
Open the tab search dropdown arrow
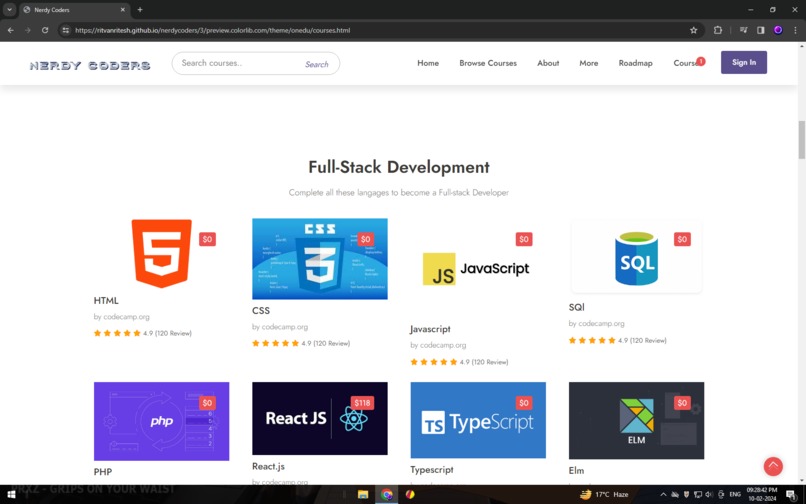coord(9,9)
